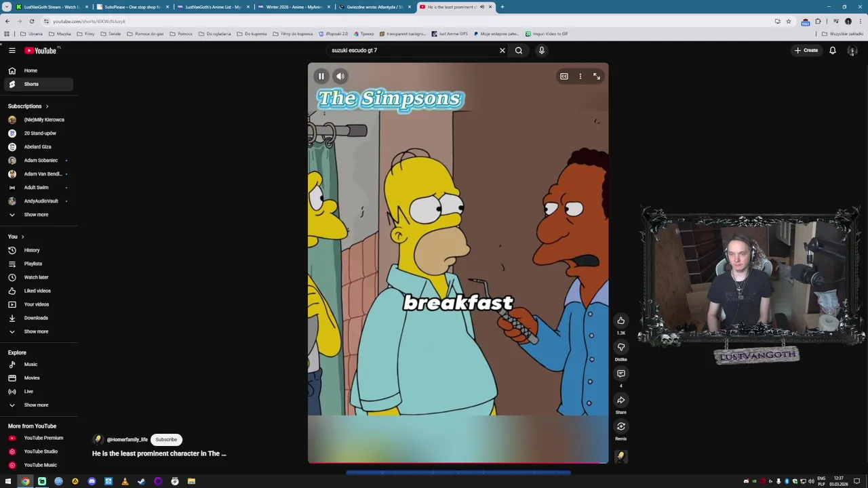Screen dimensions: 868x488
Task: Remix this short
Action: pyautogui.click(x=620, y=426)
